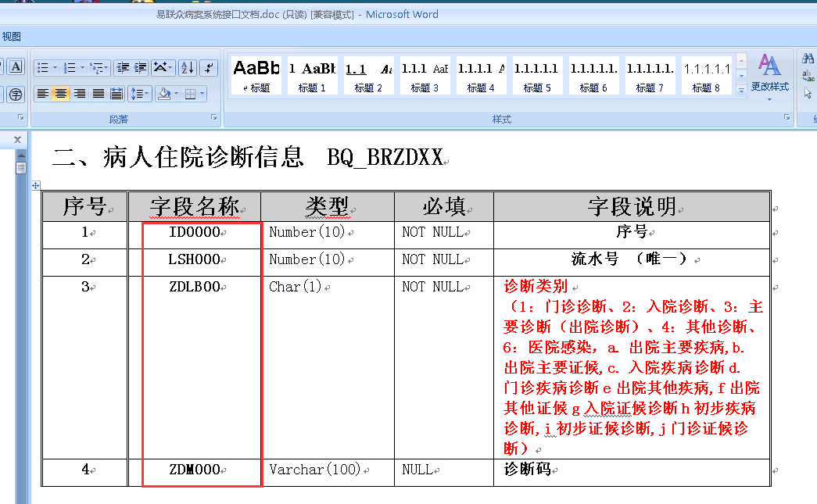Click the bullets list icon

(43, 68)
